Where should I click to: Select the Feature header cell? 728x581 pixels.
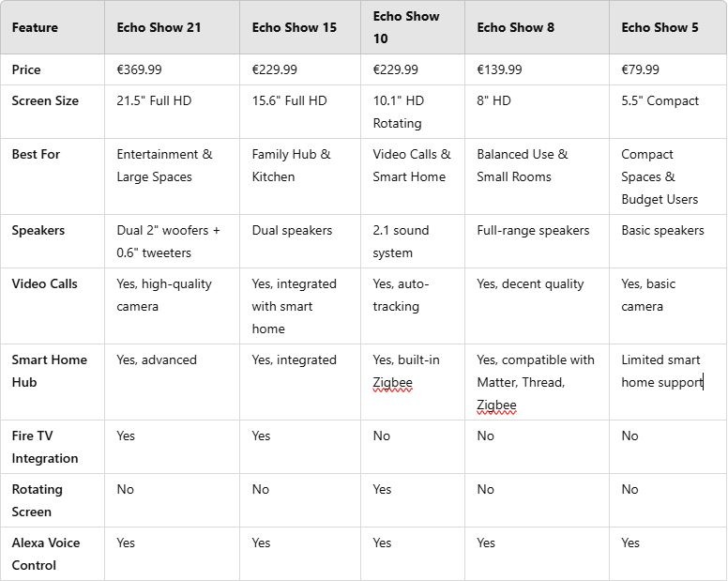coord(35,27)
